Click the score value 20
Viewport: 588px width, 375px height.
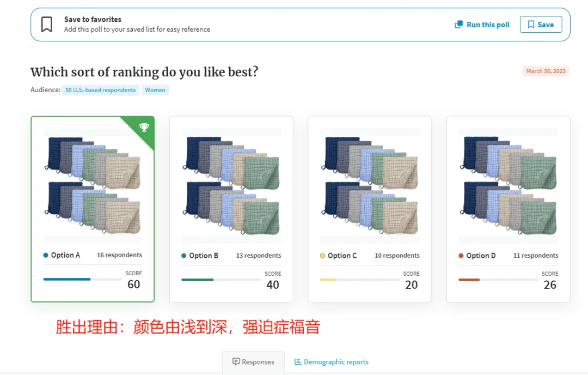click(x=412, y=285)
